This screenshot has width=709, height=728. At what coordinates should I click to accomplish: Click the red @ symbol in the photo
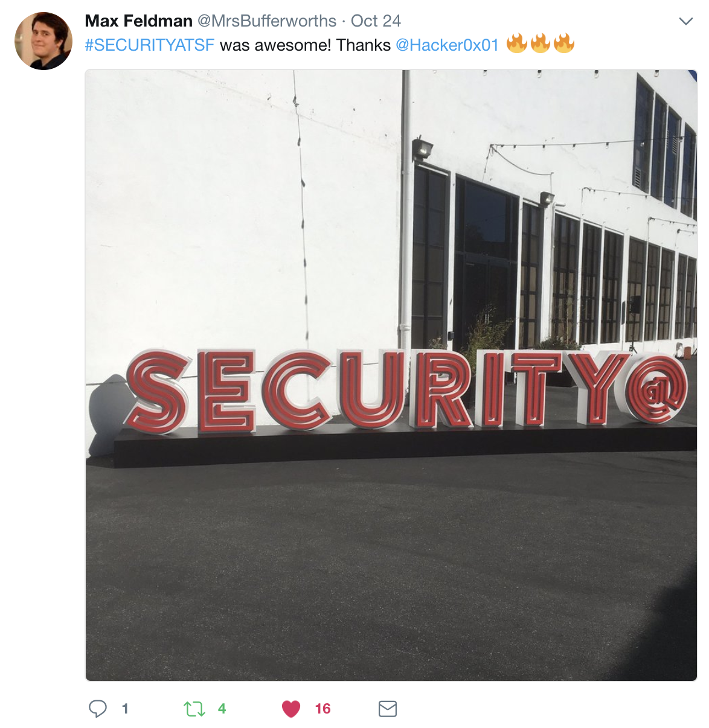[x=657, y=389]
